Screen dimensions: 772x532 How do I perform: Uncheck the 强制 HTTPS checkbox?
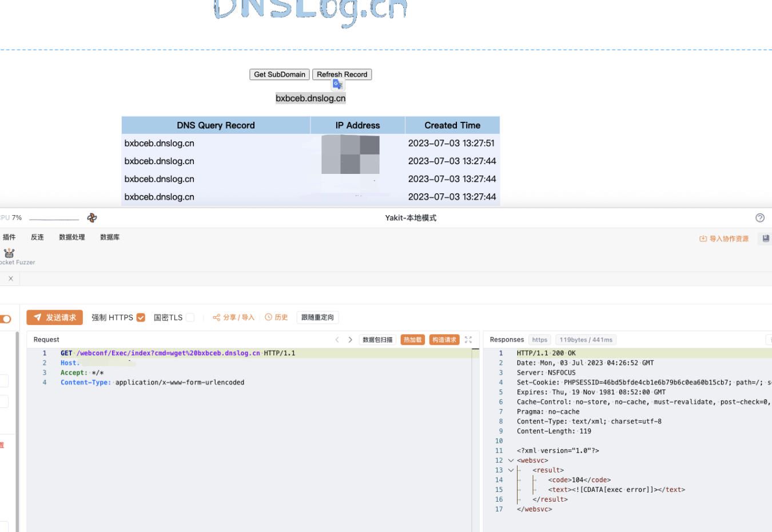(x=141, y=317)
